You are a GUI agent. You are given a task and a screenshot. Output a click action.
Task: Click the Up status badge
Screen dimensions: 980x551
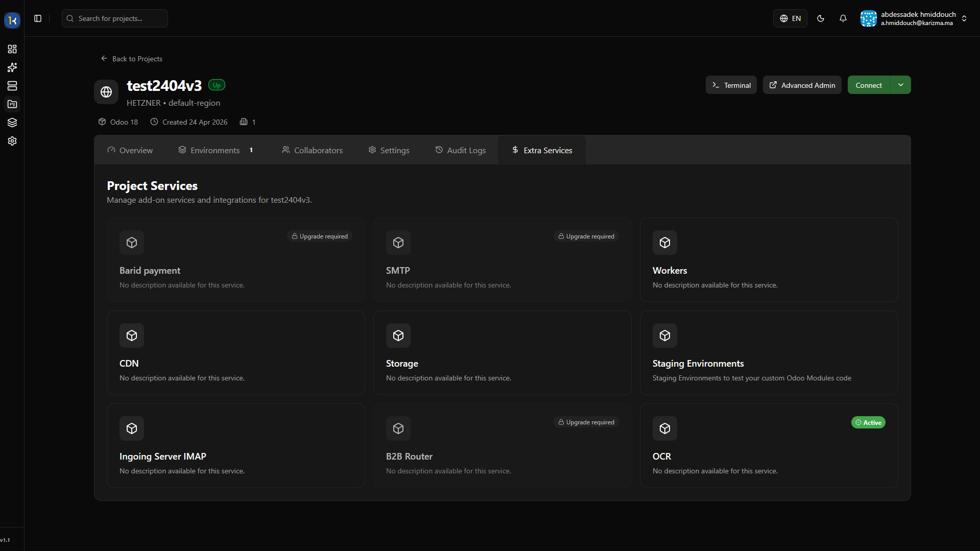tap(217, 85)
